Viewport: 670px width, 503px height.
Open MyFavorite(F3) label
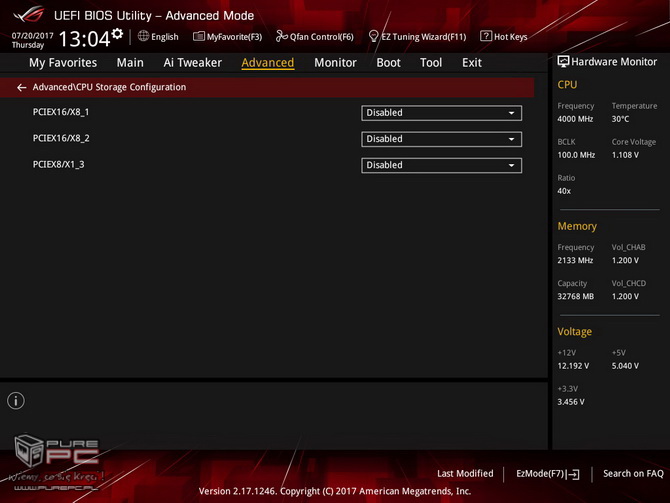pyautogui.click(x=234, y=37)
